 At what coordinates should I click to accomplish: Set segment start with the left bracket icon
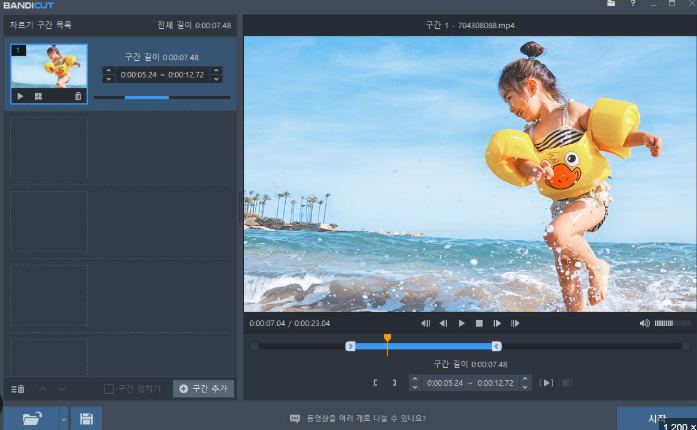(x=376, y=383)
